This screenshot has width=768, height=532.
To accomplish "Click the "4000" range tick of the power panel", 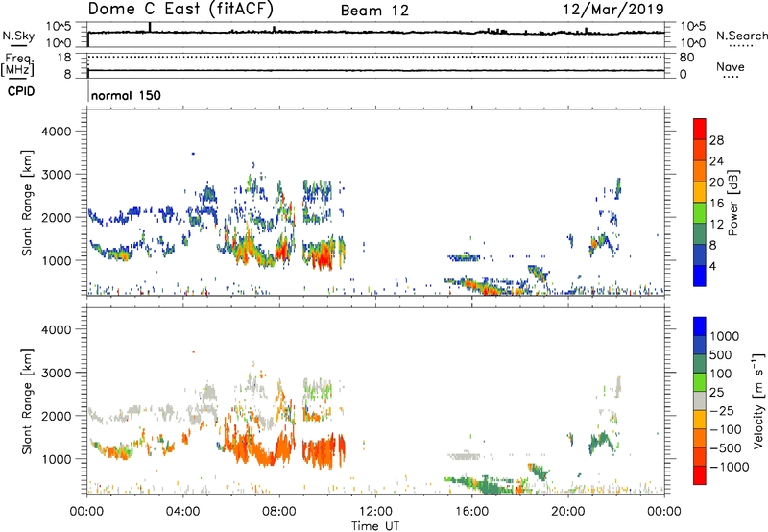I will click(x=56, y=132).
